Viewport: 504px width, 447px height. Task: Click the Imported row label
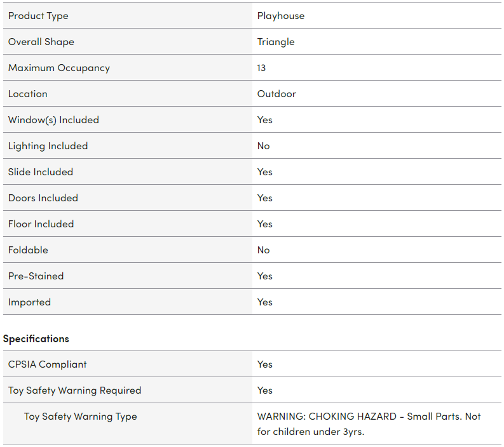(29, 302)
